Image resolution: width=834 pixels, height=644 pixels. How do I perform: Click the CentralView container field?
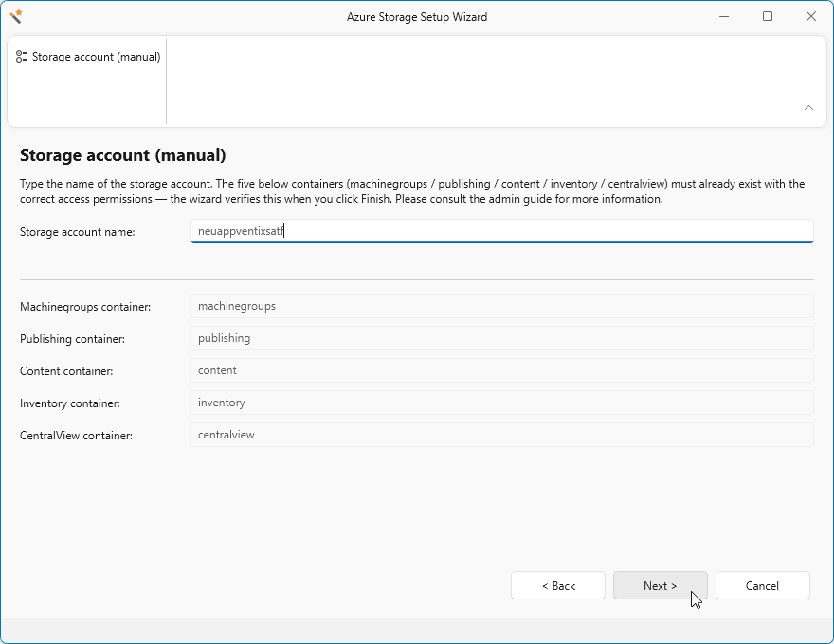pos(502,435)
